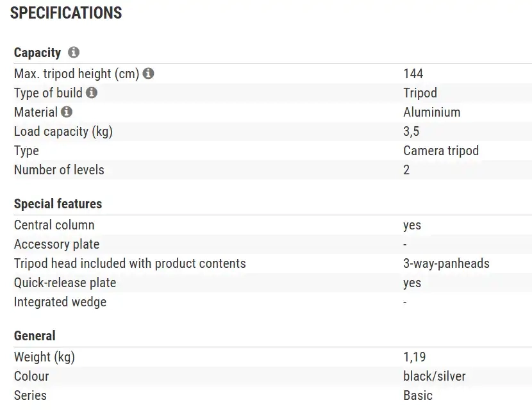
Task: Click the Basic series value
Action: point(417,395)
